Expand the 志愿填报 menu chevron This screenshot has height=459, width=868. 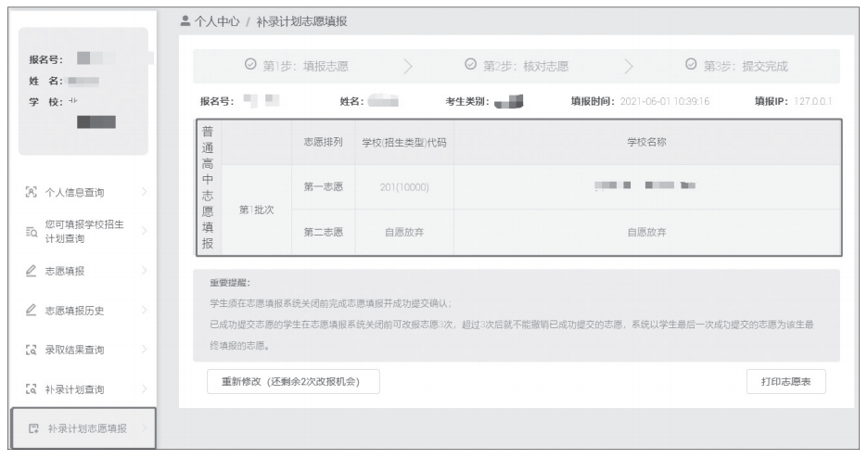pyautogui.click(x=145, y=270)
